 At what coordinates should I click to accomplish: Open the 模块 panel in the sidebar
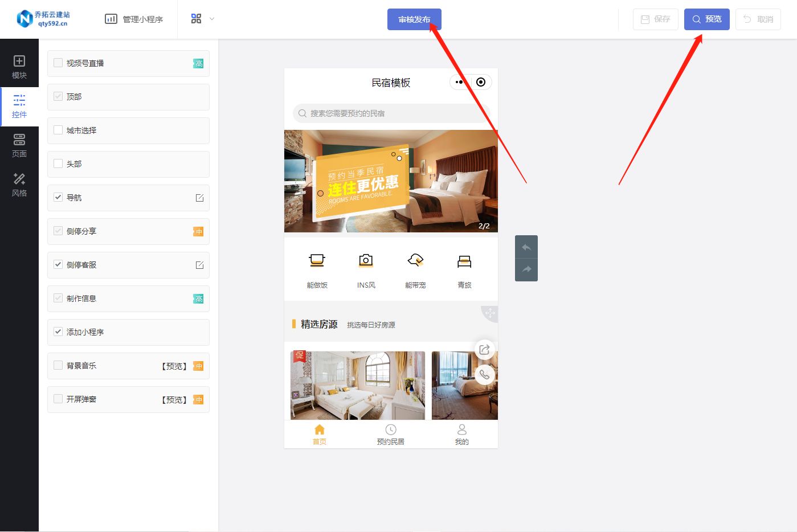(19, 63)
